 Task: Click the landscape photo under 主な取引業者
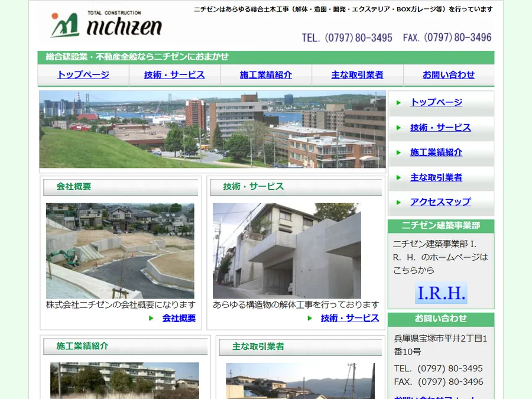[x=300, y=381]
